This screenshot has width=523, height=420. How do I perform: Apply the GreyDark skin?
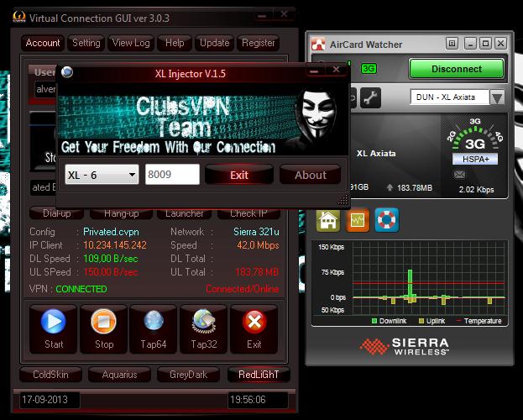tap(188, 375)
